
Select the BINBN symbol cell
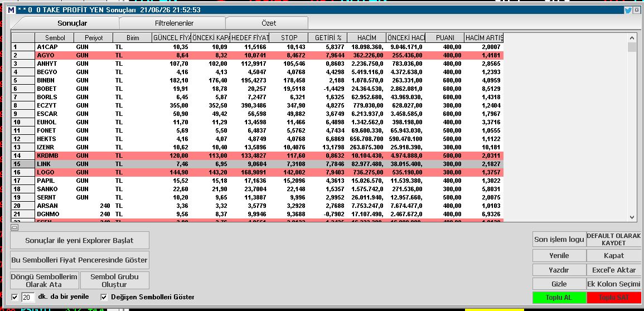coord(55,80)
